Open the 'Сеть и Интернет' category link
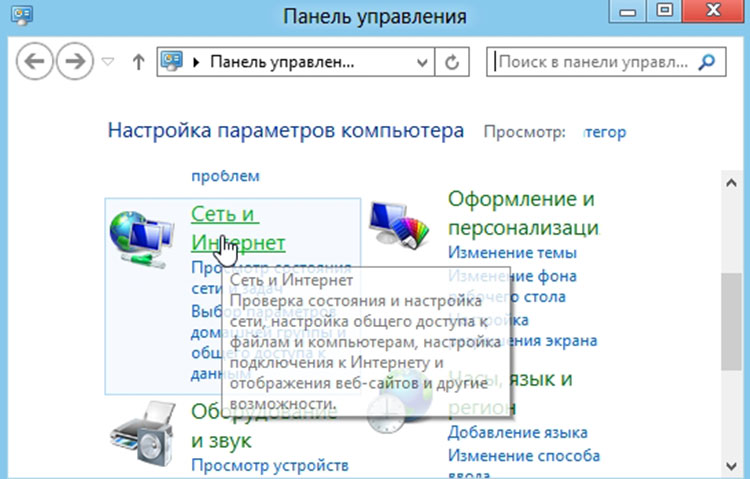This screenshot has width=750, height=479. (237, 228)
